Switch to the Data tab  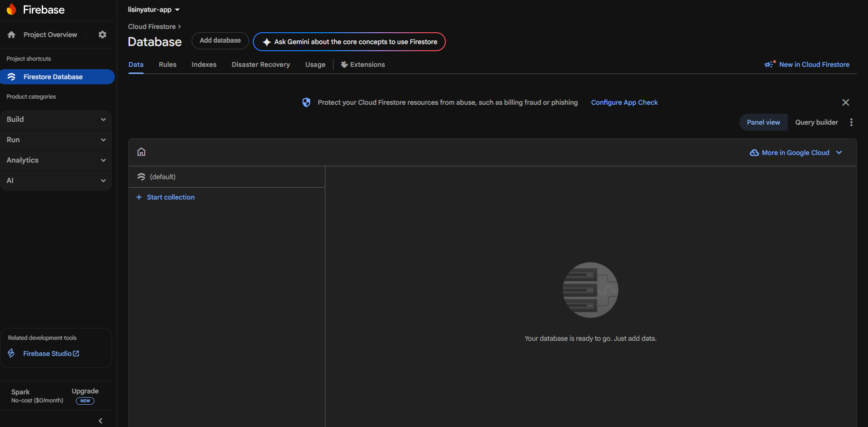(136, 64)
